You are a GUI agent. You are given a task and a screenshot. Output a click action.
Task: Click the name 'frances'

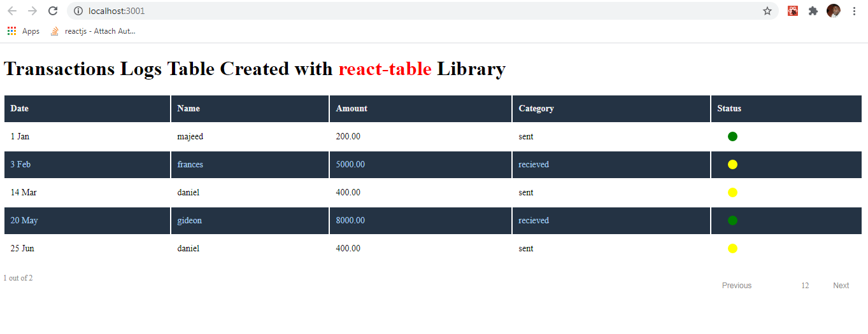pos(190,164)
